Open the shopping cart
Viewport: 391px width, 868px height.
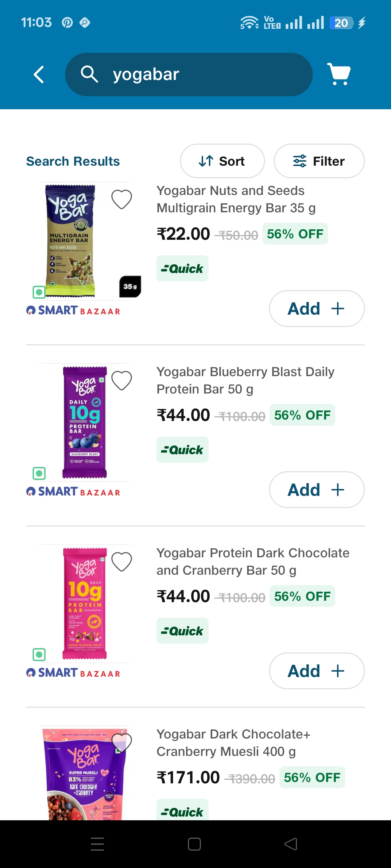[x=339, y=74]
